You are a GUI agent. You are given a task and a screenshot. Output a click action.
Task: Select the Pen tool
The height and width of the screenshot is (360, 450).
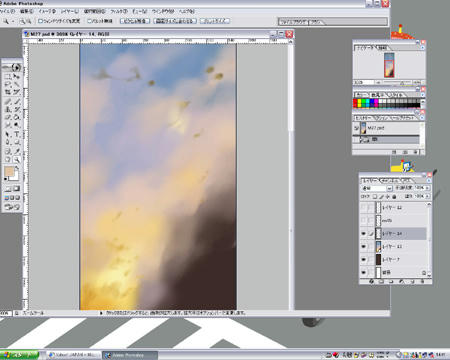8,143
